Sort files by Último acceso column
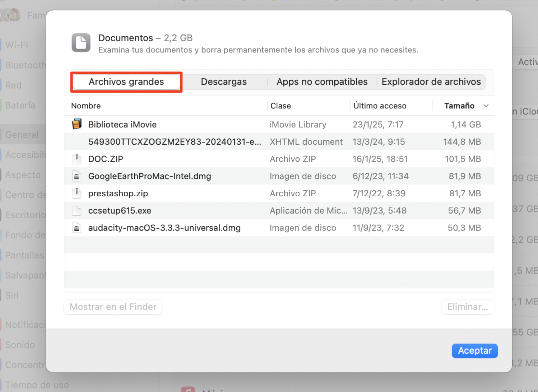 pyautogui.click(x=380, y=106)
